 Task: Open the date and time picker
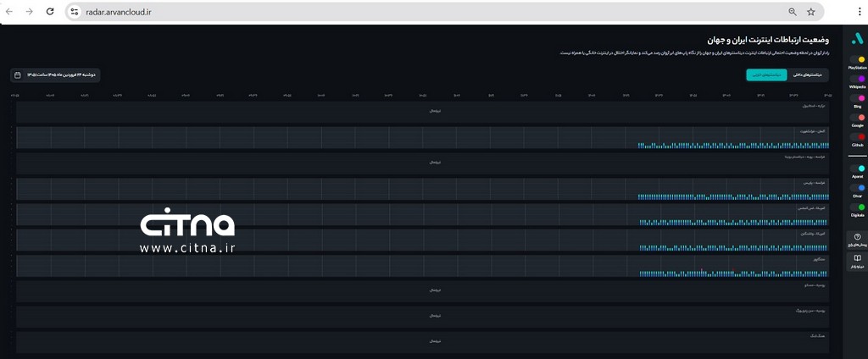[x=55, y=75]
